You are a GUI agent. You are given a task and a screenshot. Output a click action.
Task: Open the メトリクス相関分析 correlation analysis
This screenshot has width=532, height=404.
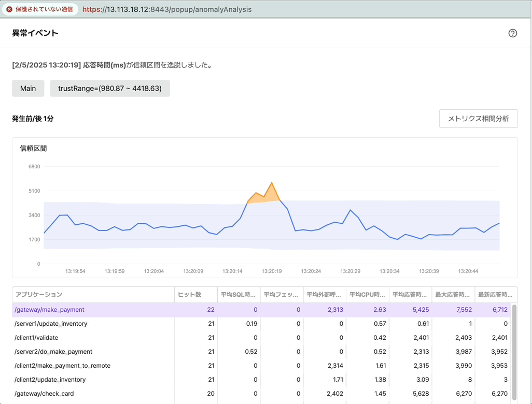[478, 119]
